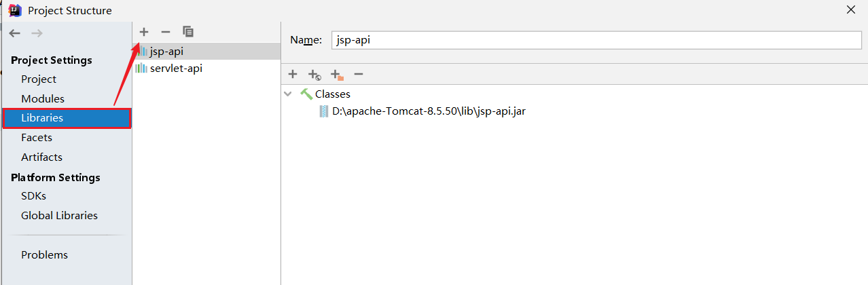Viewport: 868px width, 285px height.
Task: Open the Global Libraries settings
Action: coord(59,215)
